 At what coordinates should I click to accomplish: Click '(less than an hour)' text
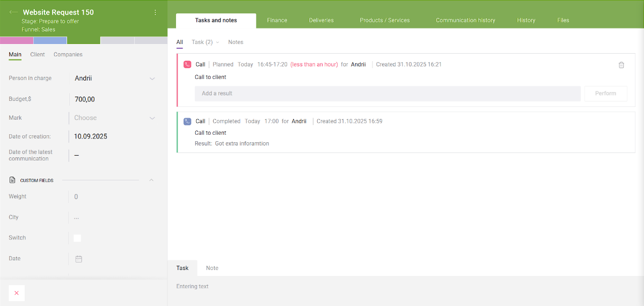pyautogui.click(x=314, y=64)
